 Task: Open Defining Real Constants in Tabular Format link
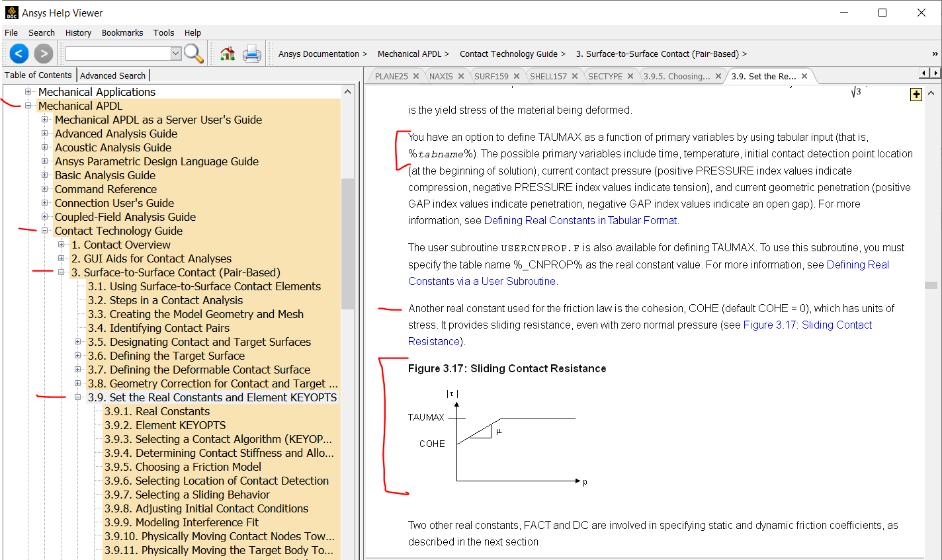(581, 220)
